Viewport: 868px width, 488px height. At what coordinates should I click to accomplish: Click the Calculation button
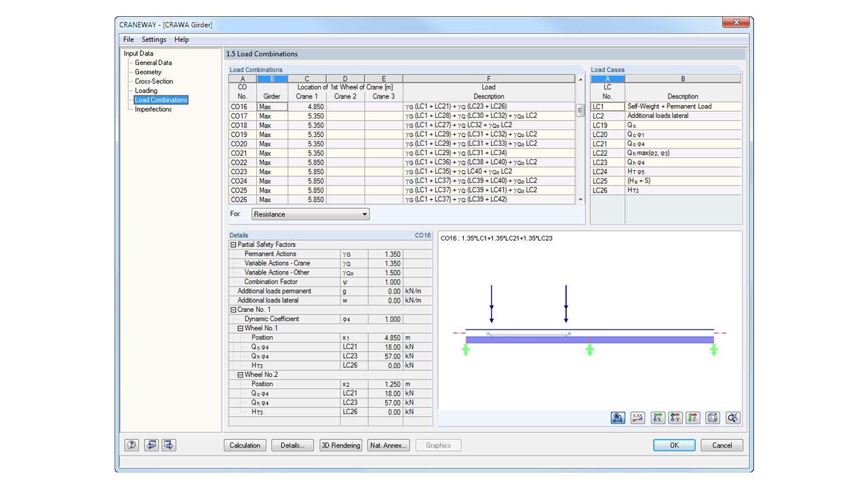[x=245, y=445]
